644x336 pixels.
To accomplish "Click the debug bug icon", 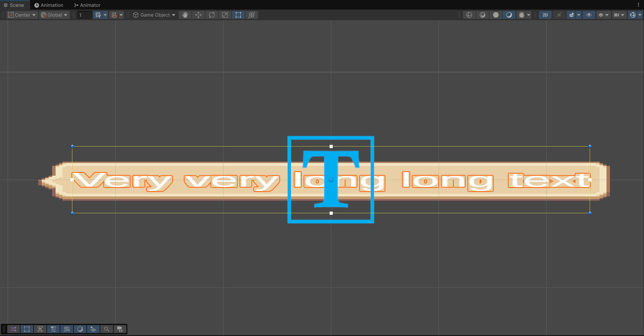I will point(521,15).
